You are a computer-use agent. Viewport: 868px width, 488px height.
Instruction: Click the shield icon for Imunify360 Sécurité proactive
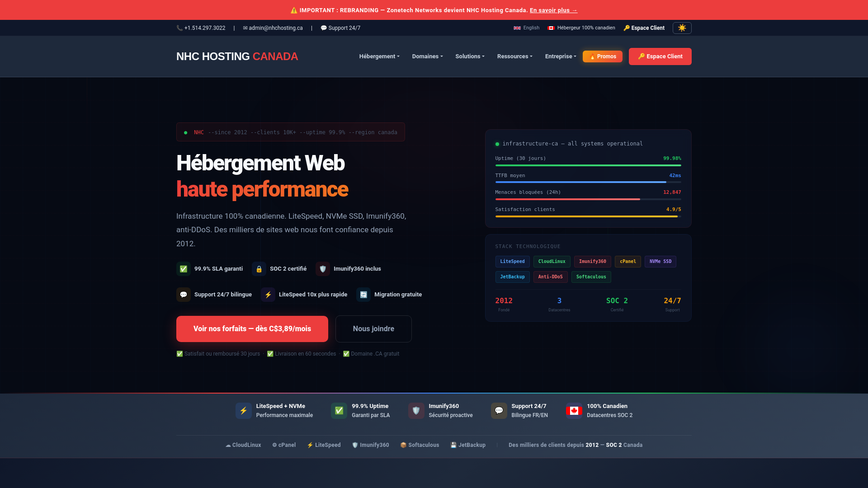416,411
